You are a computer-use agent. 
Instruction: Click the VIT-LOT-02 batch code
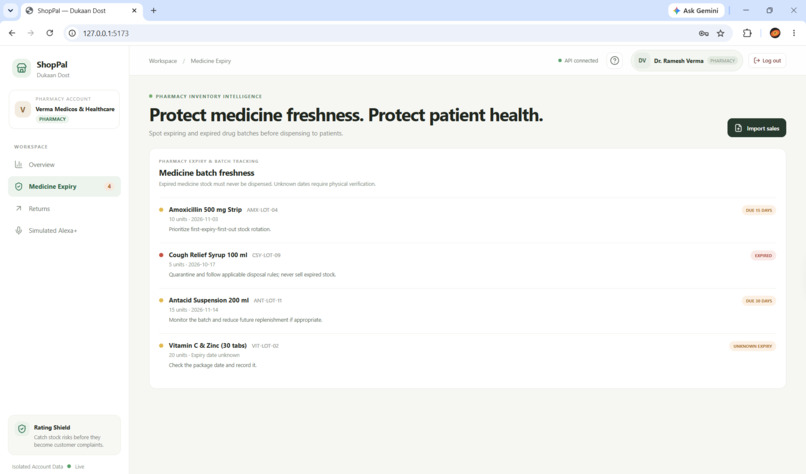tap(265, 345)
